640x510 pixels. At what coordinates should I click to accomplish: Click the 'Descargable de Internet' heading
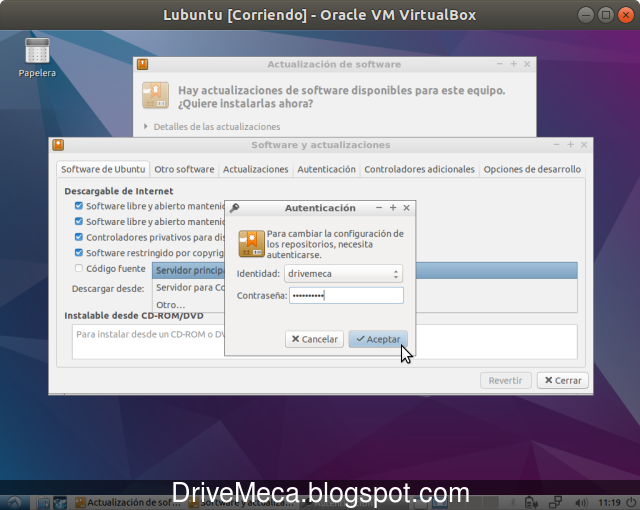click(x=119, y=191)
